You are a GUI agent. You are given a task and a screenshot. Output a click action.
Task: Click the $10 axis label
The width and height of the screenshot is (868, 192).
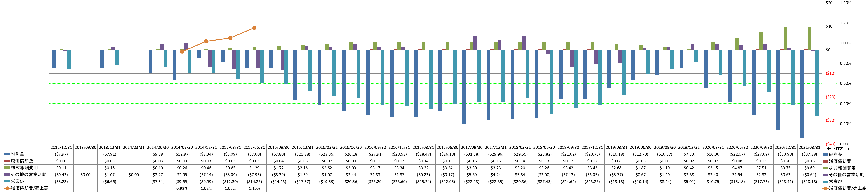coord(829,26)
